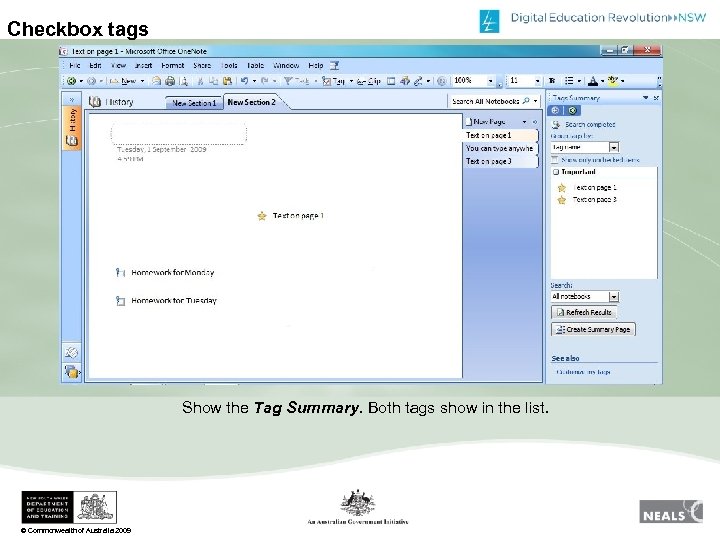
Task: Click the empty page title box
Action: 179,134
